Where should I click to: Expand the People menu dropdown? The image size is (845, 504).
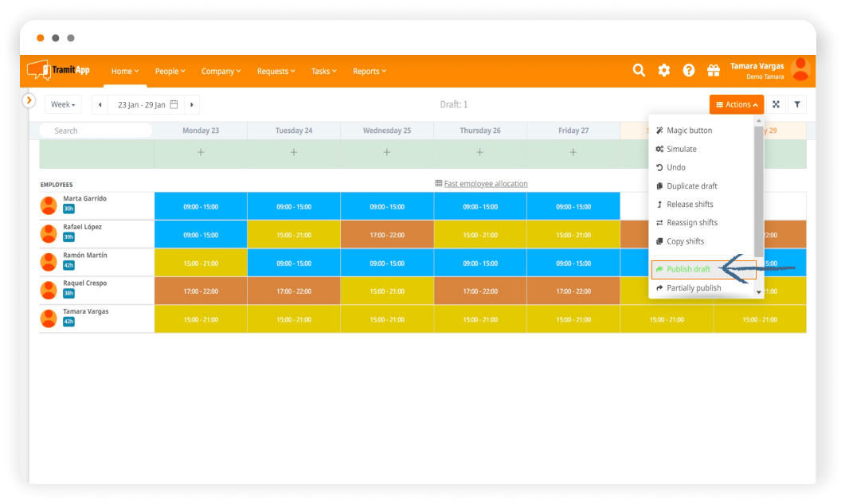click(x=170, y=71)
